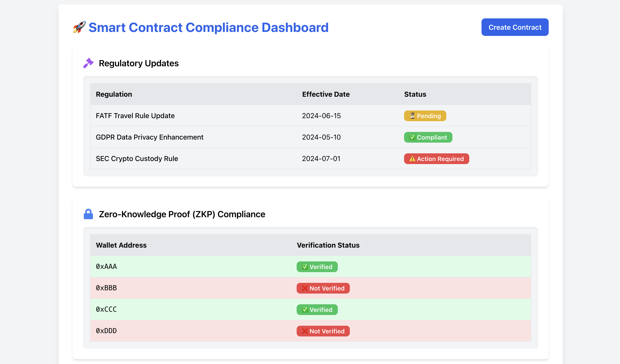Click the Wallet Address column header
The image size is (620, 364).
click(x=121, y=245)
